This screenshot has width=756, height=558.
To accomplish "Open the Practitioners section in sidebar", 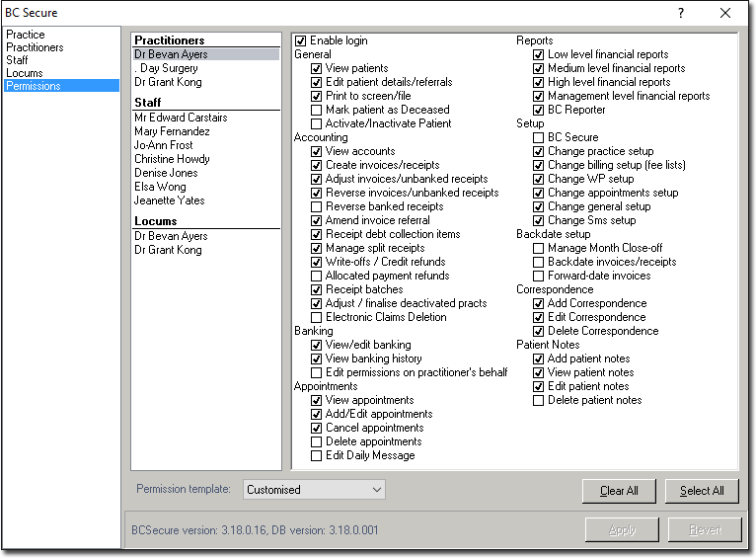I will point(35,47).
